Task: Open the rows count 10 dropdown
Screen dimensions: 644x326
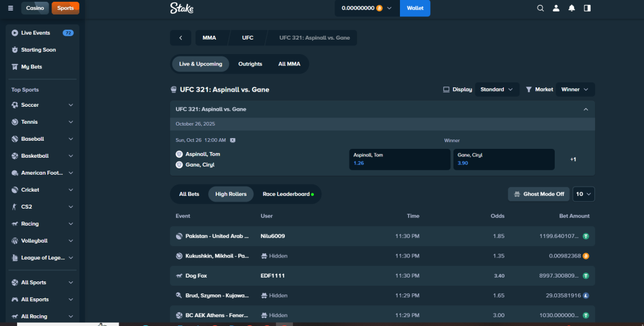Action: click(x=584, y=194)
